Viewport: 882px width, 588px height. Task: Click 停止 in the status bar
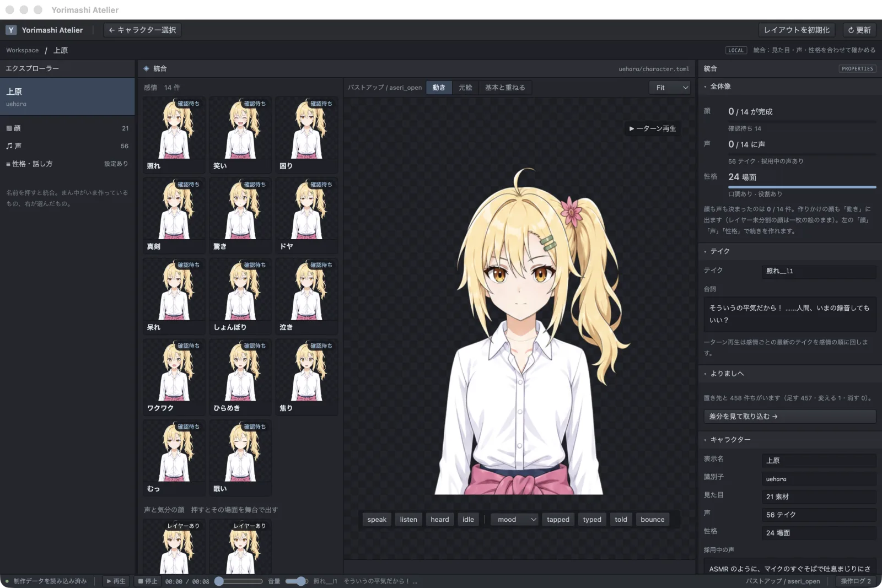[148, 581]
